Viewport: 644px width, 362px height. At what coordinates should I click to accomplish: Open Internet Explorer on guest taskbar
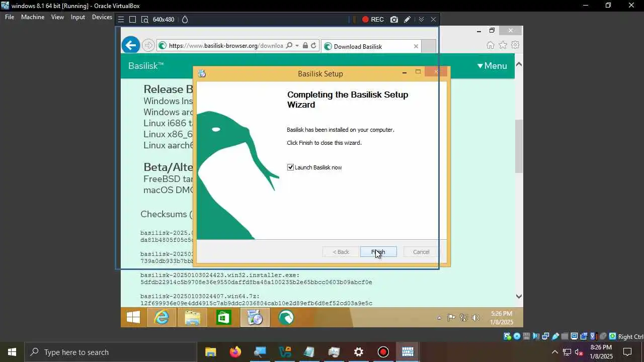[162, 318]
